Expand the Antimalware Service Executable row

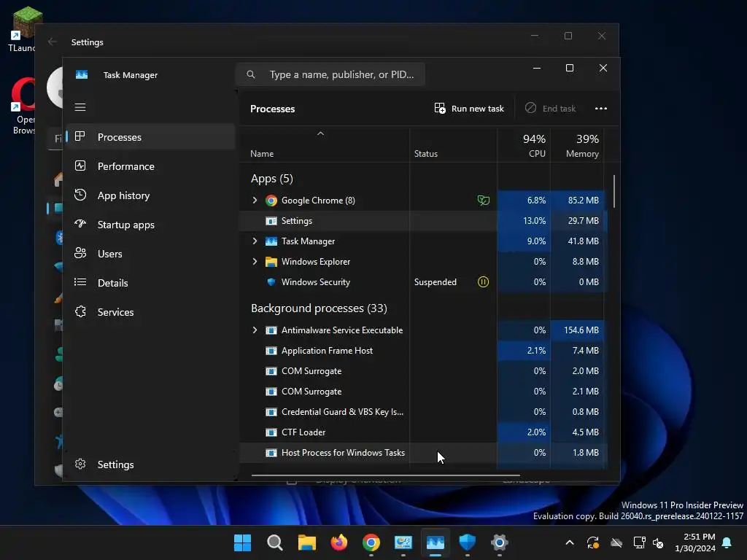(x=255, y=330)
